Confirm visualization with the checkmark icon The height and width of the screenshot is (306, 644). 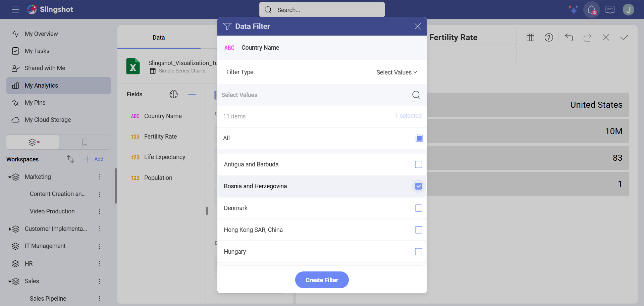click(x=624, y=37)
